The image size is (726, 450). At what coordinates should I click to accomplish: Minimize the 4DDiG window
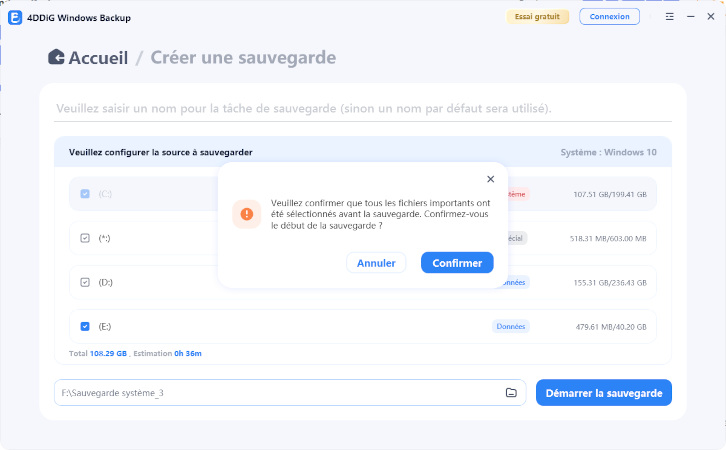[x=690, y=17]
